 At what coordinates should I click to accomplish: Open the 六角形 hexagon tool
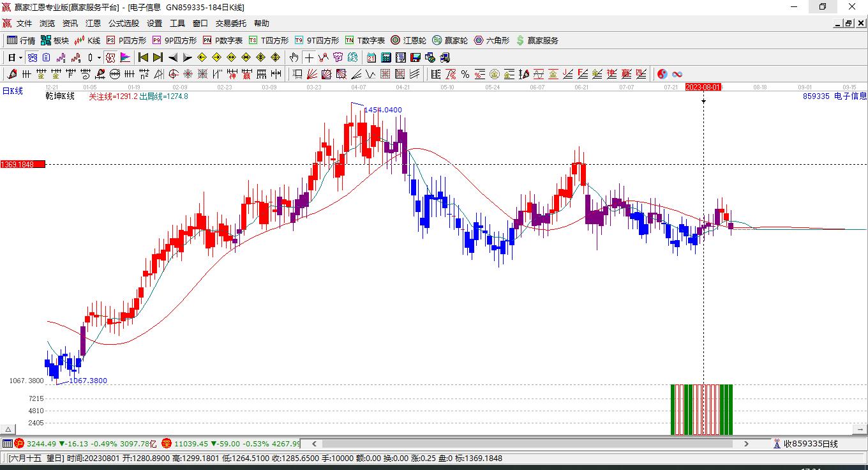[491, 40]
